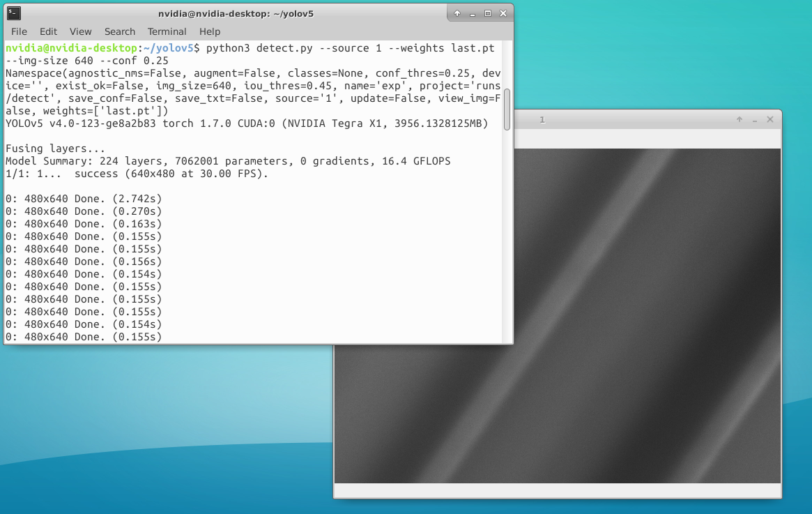Image resolution: width=812 pixels, height=514 pixels.
Task: Click the 'YOLOv5 v4.0-123-ge8a2b83' version line
Action: click(x=247, y=123)
